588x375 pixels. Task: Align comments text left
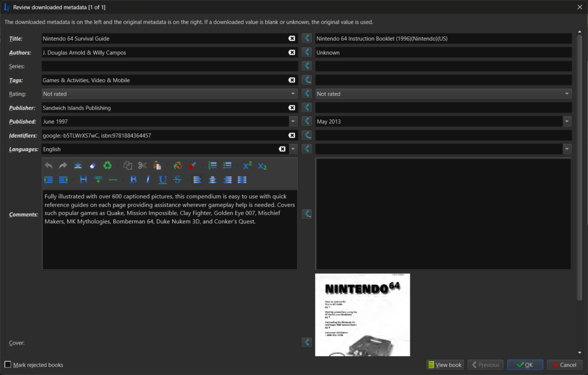198,180
